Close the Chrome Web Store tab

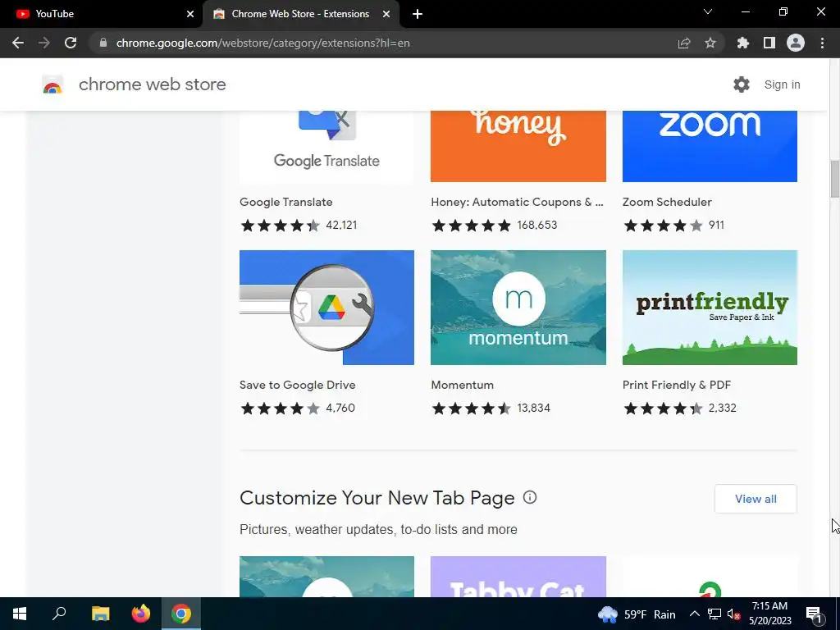click(x=386, y=14)
